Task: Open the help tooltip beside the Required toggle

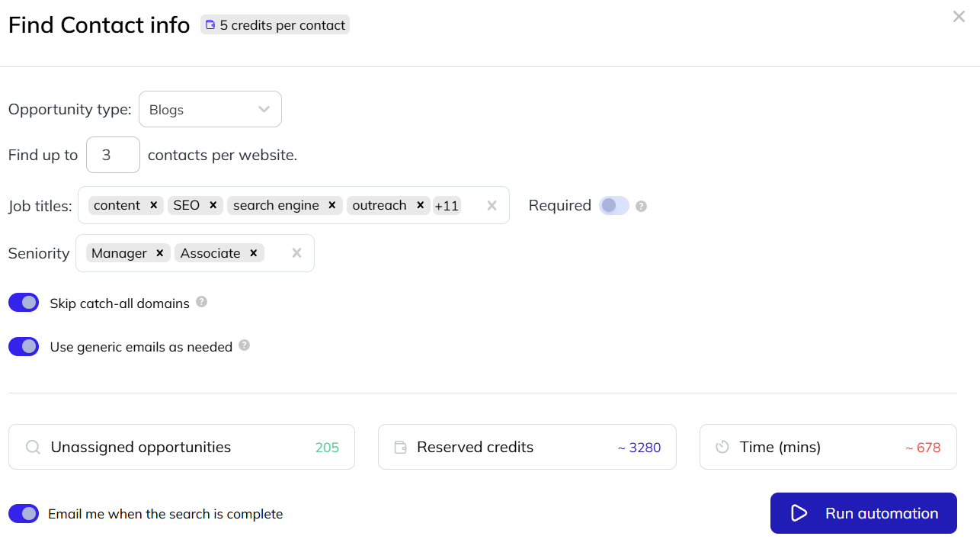Action: 641,206
